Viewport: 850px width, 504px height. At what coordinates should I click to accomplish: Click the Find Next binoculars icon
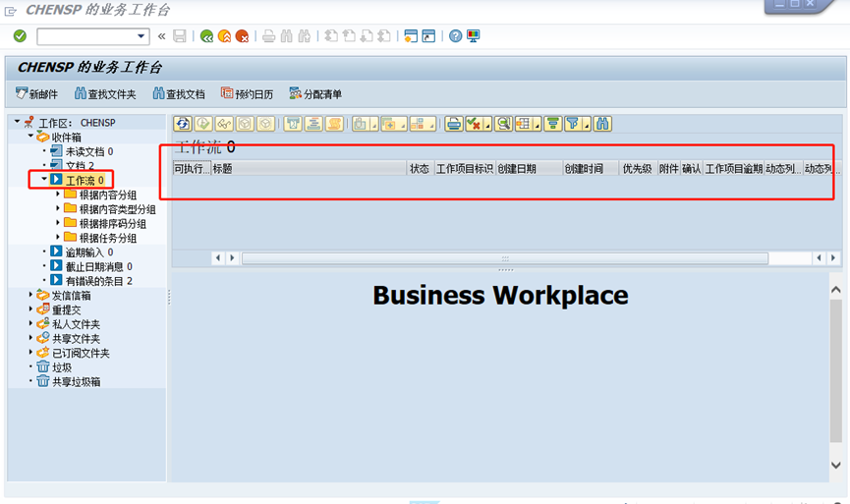305,36
